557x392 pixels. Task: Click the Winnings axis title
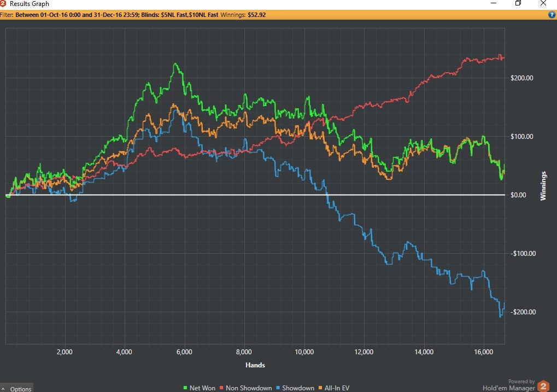(x=543, y=186)
